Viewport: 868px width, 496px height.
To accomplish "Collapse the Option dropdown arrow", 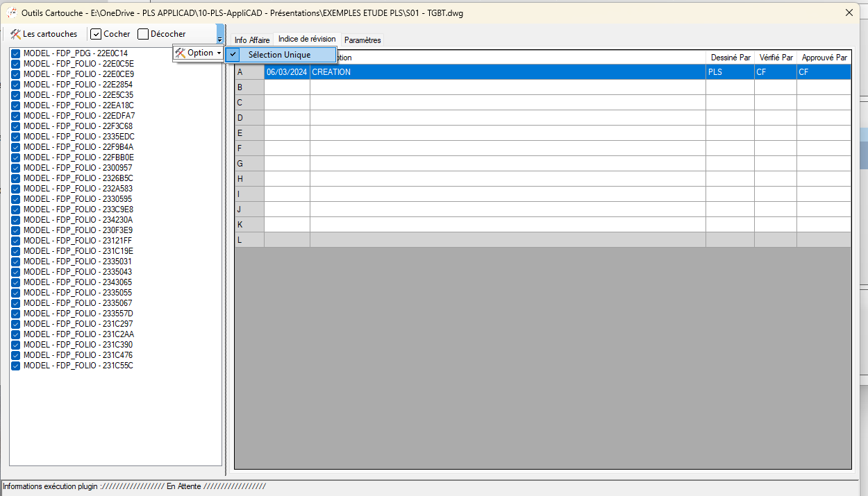I will tap(219, 53).
